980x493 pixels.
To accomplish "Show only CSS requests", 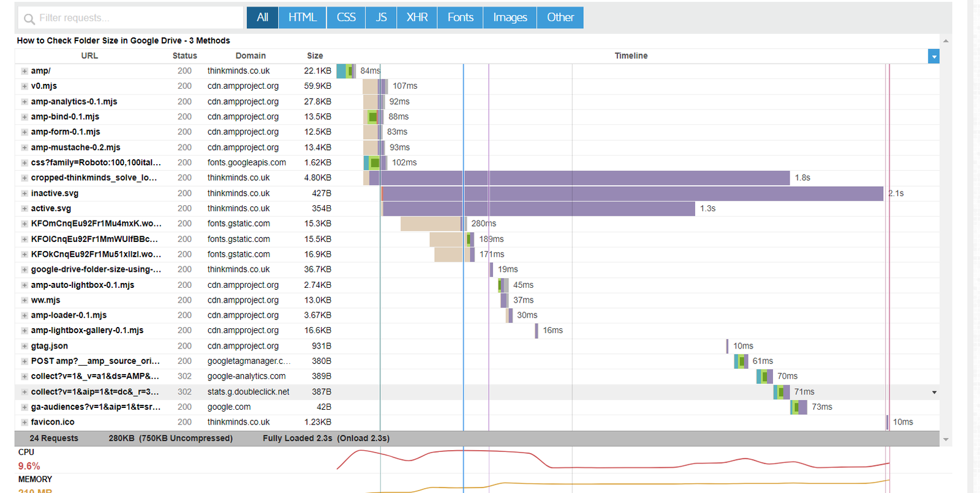I will tap(346, 18).
